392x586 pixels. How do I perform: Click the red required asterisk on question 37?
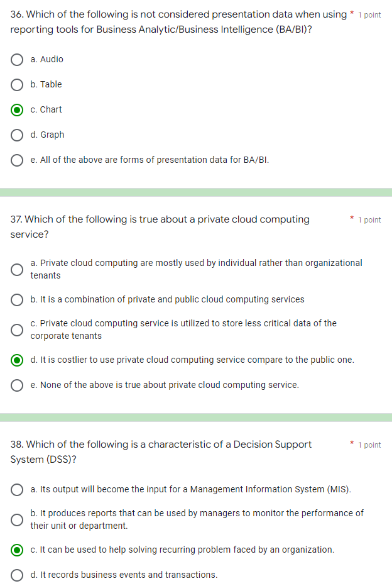click(351, 218)
